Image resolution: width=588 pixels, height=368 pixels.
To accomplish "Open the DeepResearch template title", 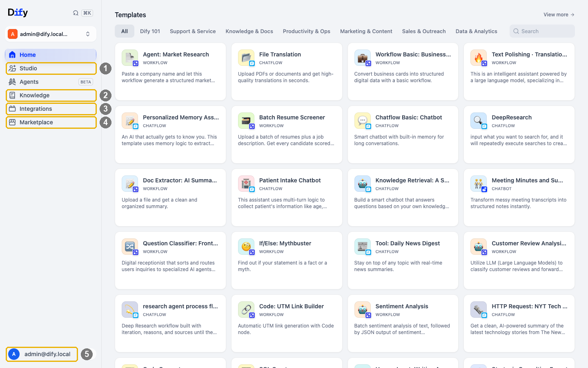I will click(x=512, y=117).
